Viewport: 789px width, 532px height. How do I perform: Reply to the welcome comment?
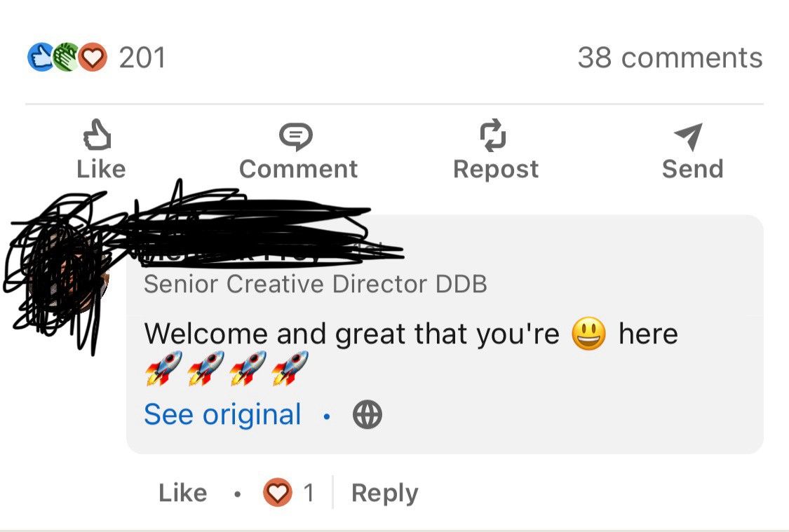pyautogui.click(x=385, y=493)
